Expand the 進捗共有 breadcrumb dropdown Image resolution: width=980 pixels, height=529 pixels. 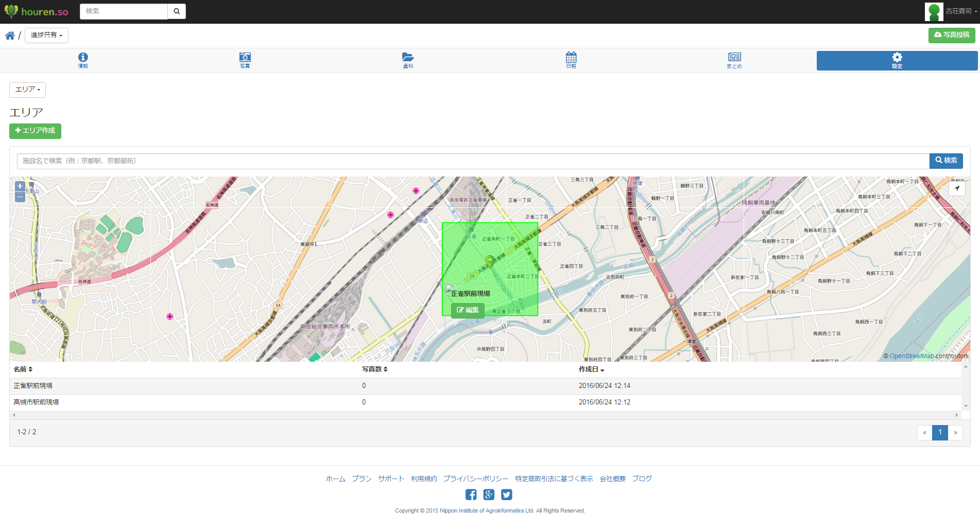(x=46, y=36)
